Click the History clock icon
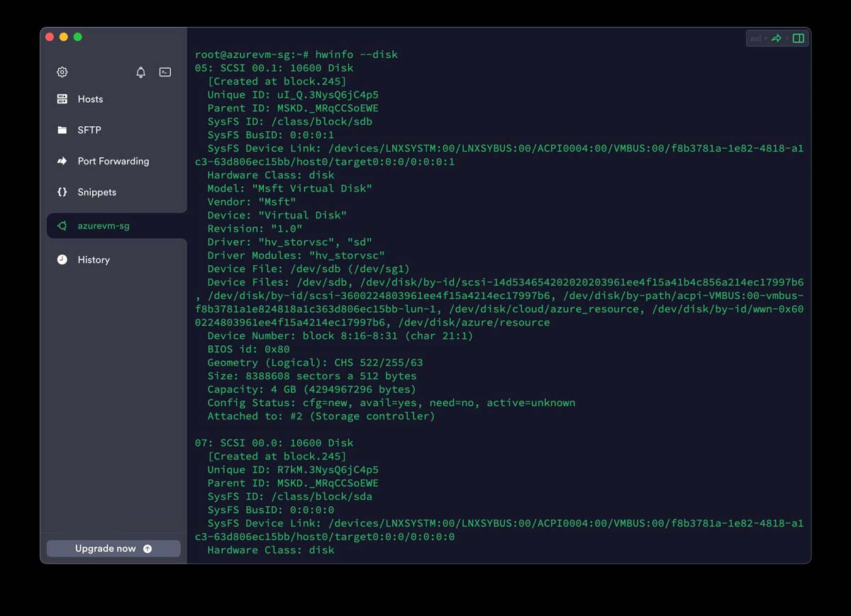This screenshot has height=616, width=851. tap(62, 260)
